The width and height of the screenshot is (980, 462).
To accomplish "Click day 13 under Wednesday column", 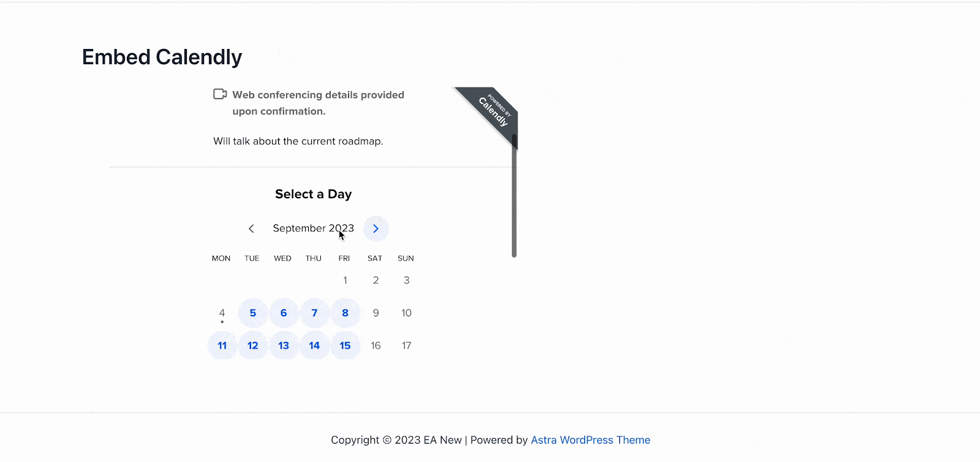I will pyautogui.click(x=284, y=345).
